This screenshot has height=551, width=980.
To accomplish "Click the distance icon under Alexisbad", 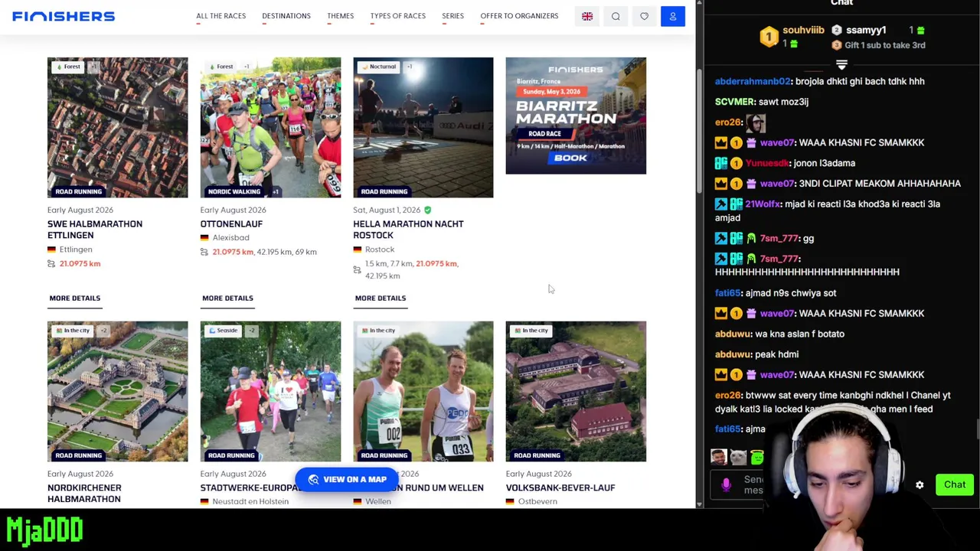I will tap(204, 252).
